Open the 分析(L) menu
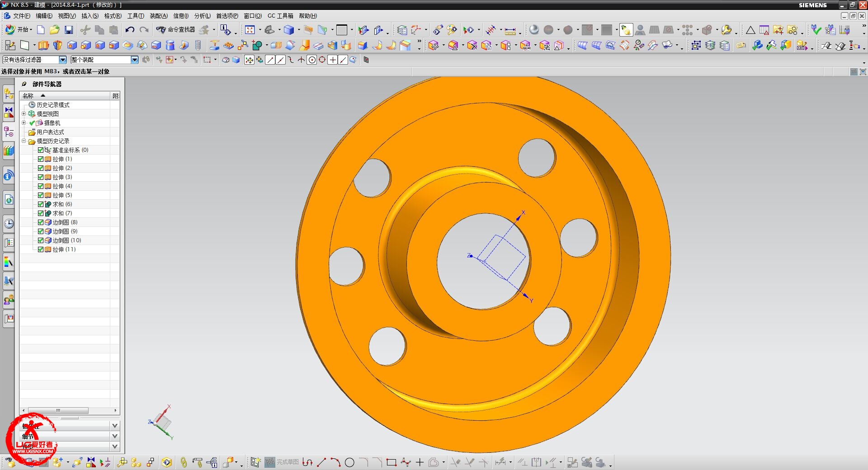 point(203,16)
